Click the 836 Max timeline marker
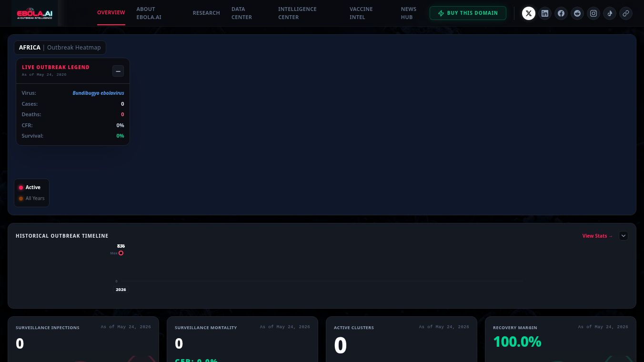 121,253
